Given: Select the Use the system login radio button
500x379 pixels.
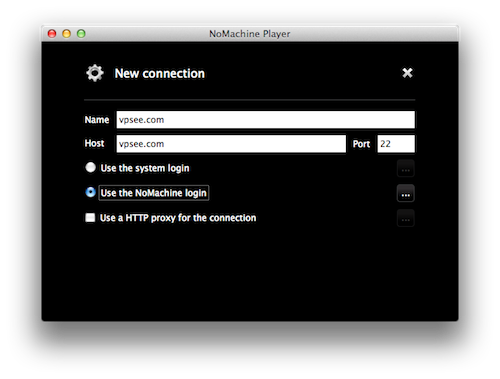Looking at the screenshot, I should coord(90,167).
